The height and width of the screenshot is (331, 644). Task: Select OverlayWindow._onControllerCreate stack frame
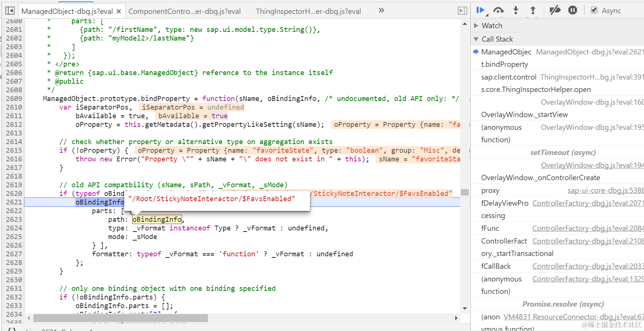pyautogui.click(x=540, y=178)
